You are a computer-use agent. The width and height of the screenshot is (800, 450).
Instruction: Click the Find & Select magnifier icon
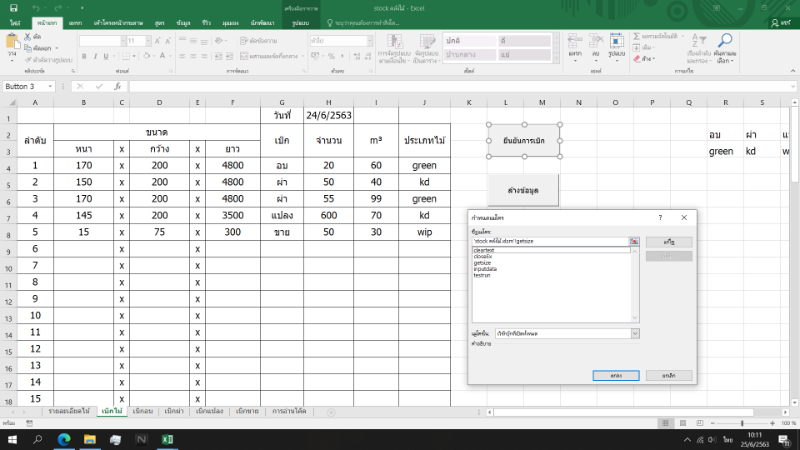click(724, 42)
